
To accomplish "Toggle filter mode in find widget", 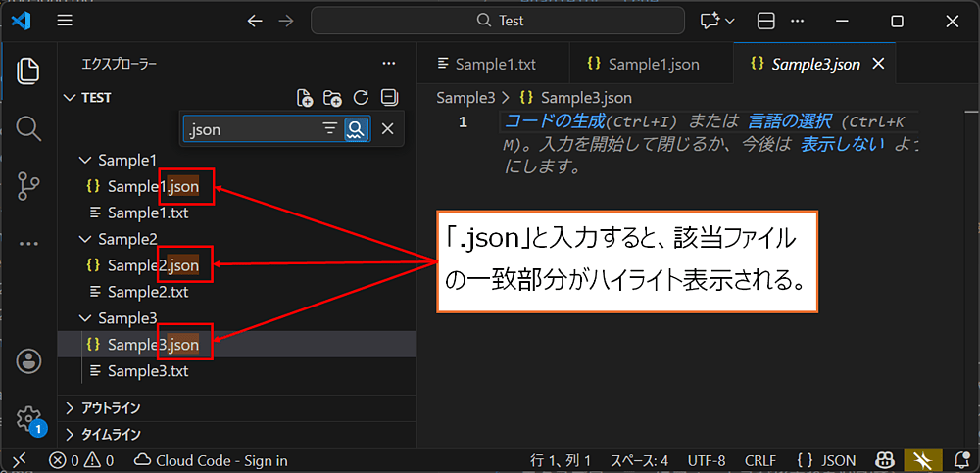I will pyautogui.click(x=329, y=128).
